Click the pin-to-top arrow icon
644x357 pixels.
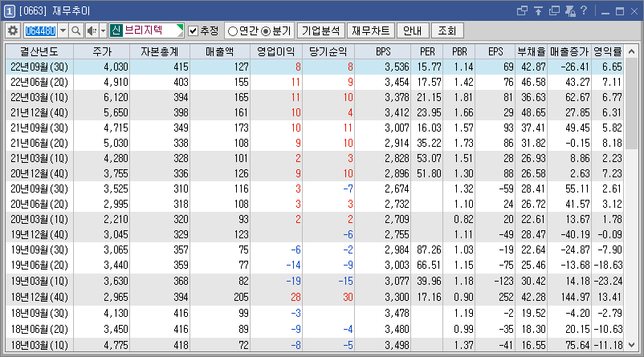[x=538, y=11]
